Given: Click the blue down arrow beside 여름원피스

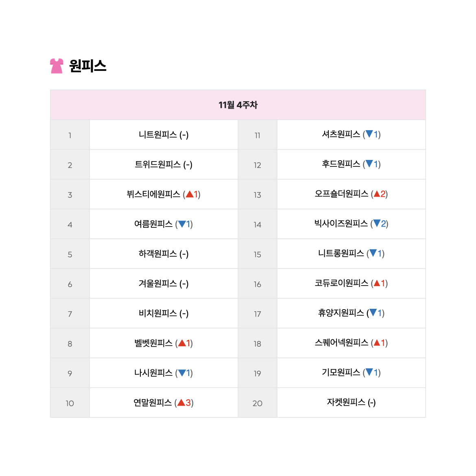Looking at the screenshot, I should point(182,224).
